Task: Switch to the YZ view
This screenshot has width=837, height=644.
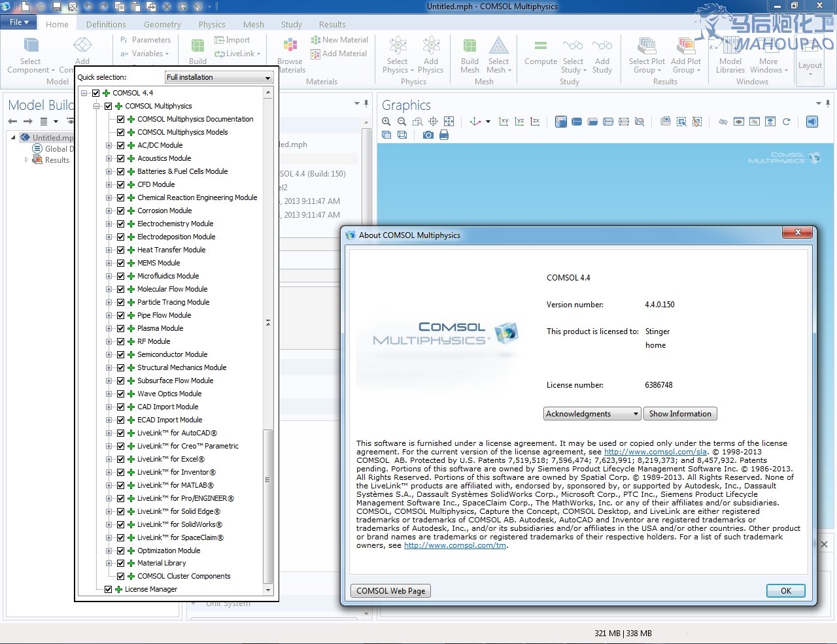Action: click(x=519, y=122)
